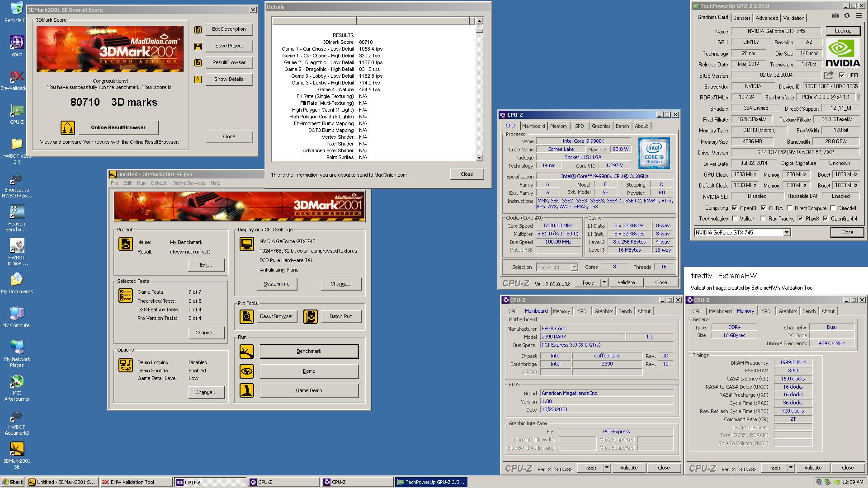The height and width of the screenshot is (488, 868).
Task: Launch the HWBOT Aquamark3 desktop shortcut
Action: (x=17, y=415)
